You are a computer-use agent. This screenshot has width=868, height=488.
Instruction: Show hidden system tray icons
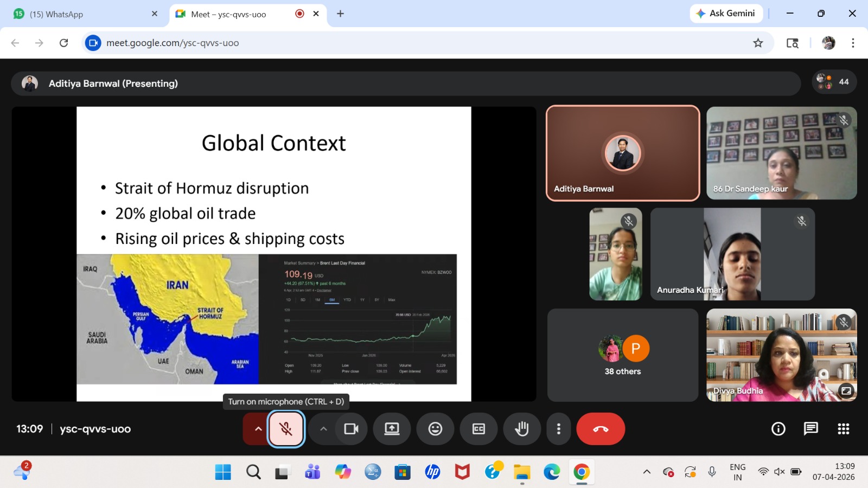click(x=647, y=472)
